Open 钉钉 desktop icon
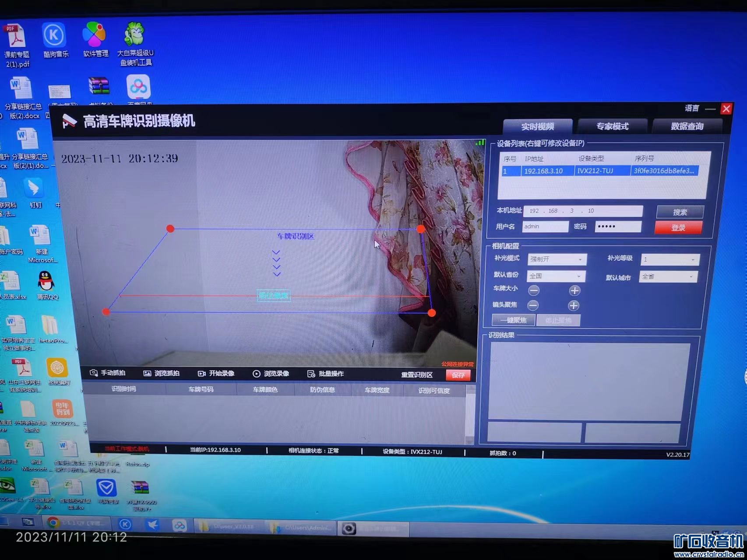The width and height of the screenshot is (747, 560). (x=34, y=193)
